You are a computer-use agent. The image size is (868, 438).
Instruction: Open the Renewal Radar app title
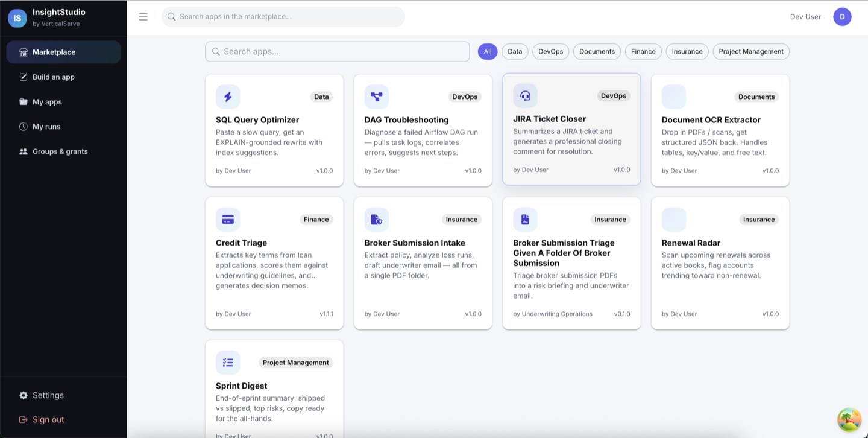pos(691,243)
